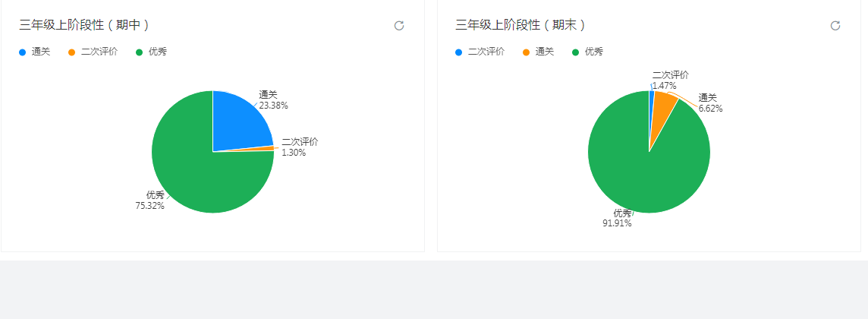868x319 pixels.
Task: Click the 三年级上阶段性（期中）chart title
Action: pyautogui.click(x=84, y=25)
